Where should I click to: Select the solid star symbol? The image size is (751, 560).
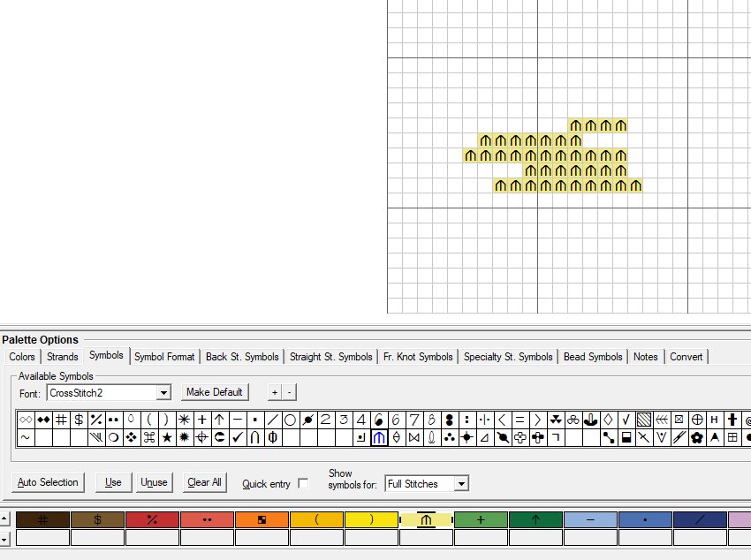click(x=166, y=437)
